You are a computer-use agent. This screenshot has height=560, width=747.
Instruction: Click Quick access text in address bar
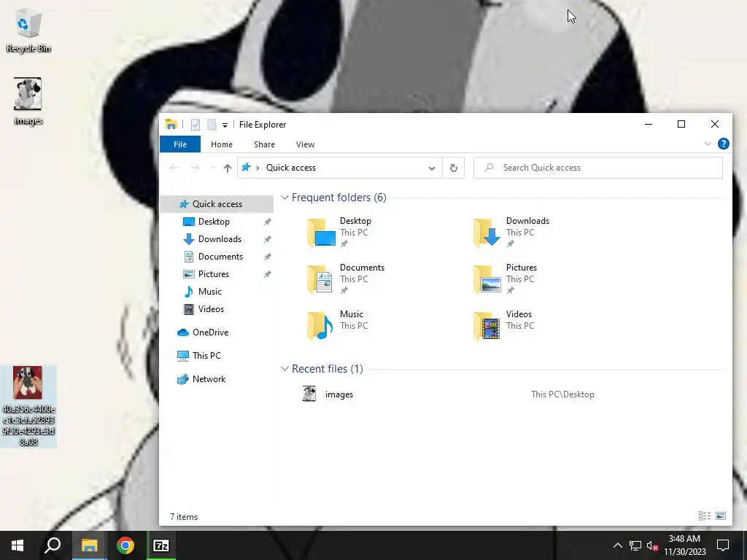[x=290, y=168]
